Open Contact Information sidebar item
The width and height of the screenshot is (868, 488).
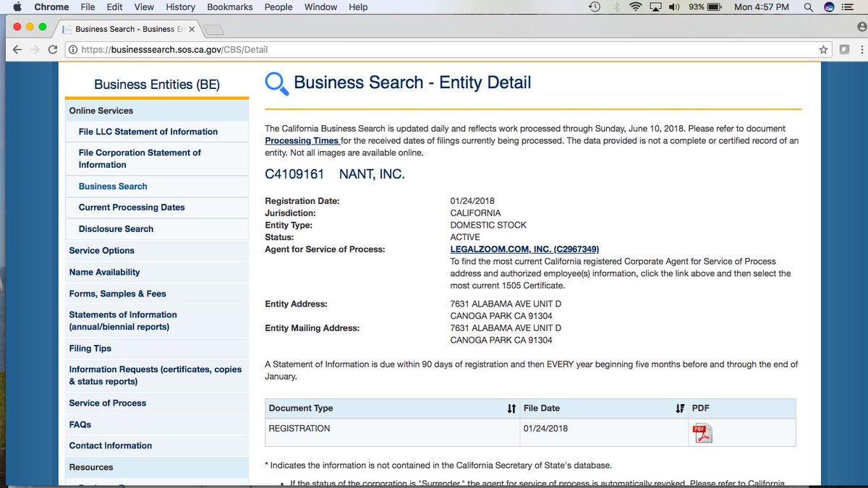[111, 445]
